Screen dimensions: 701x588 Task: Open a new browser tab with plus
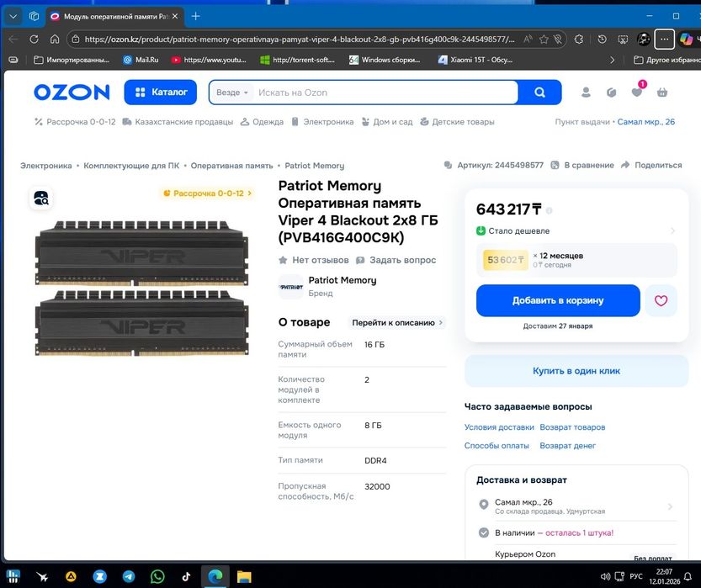click(x=196, y=17)
